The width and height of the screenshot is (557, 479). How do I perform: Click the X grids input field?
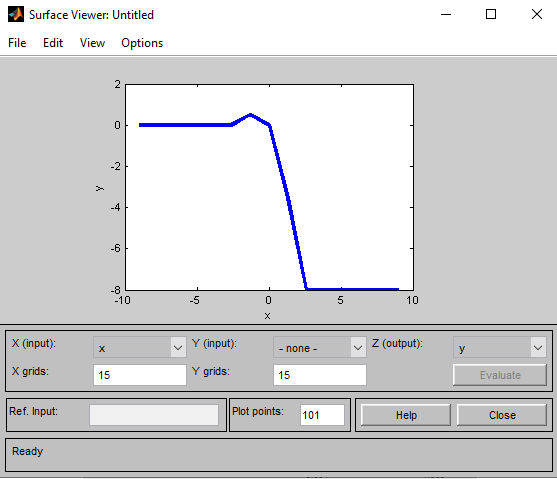tap(140, 375)
